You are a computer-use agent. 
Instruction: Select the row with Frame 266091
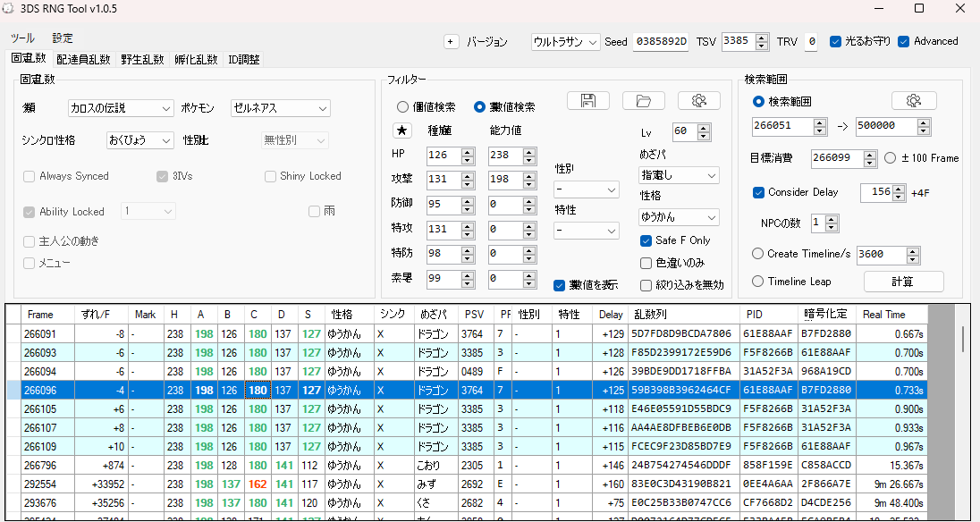coord(466,334)
